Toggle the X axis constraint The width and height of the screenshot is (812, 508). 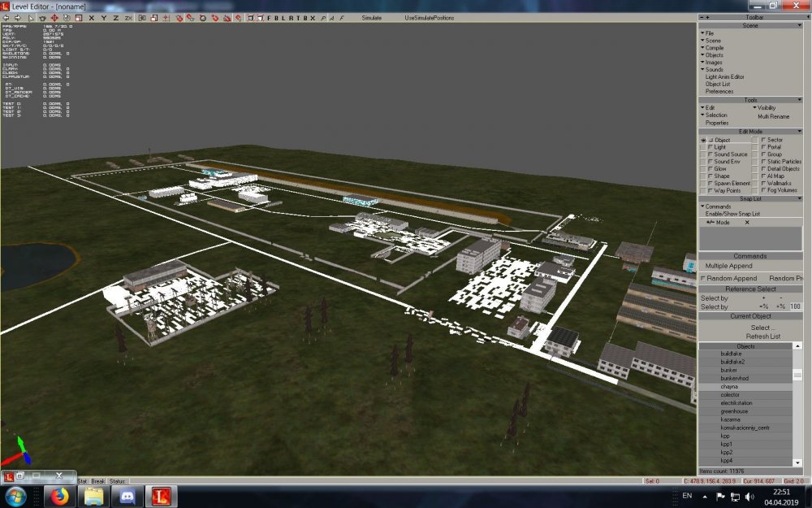(x=91, y=18)
